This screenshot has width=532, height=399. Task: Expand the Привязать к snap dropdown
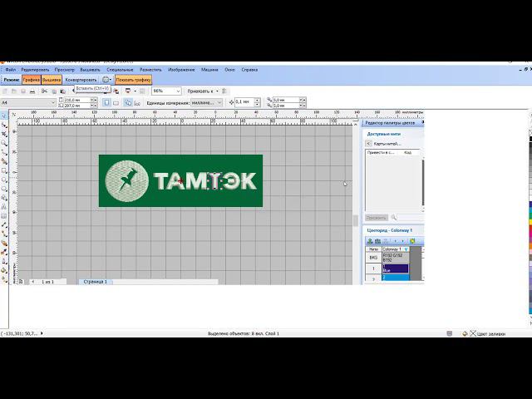point(217,91)
